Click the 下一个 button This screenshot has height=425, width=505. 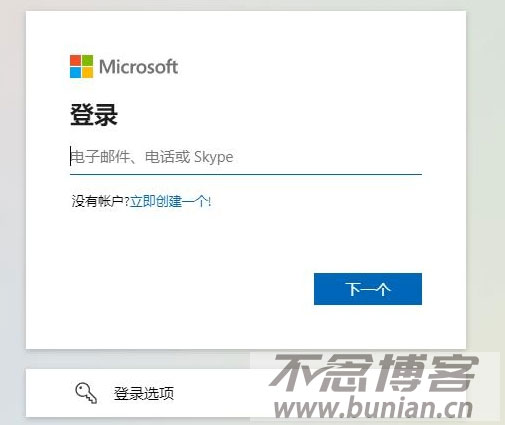[x=368, y=289]
